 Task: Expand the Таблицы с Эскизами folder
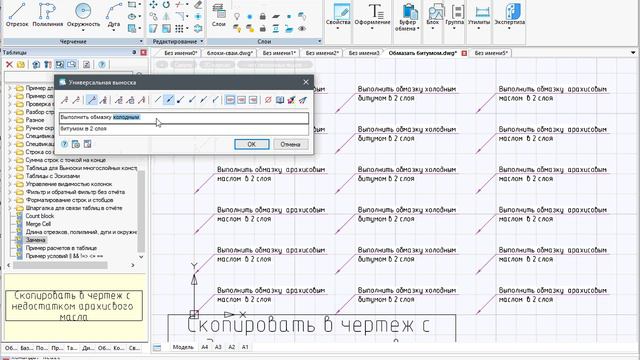10,176
